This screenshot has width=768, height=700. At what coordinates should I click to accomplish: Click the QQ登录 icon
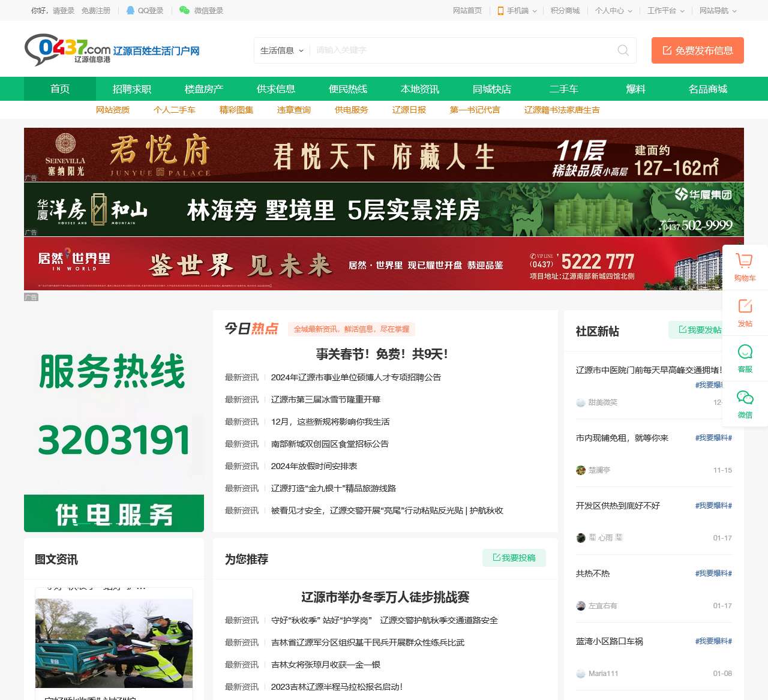coord(130,10)
